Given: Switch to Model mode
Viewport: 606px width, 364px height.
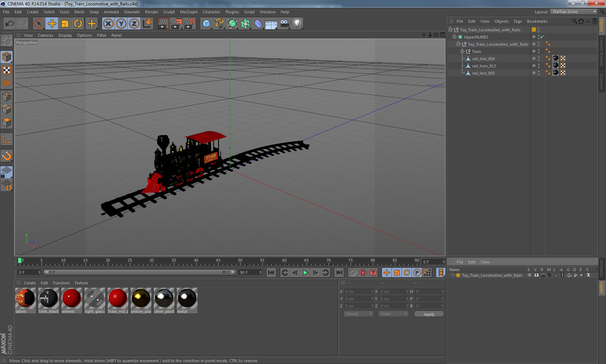Looking at the screenshot, I should pos(6,57).
